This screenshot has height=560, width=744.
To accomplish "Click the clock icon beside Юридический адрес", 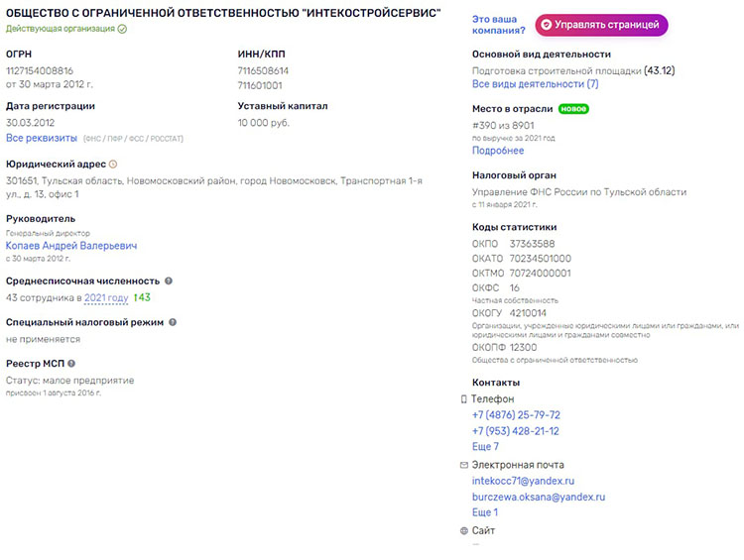I will (113, 164).
